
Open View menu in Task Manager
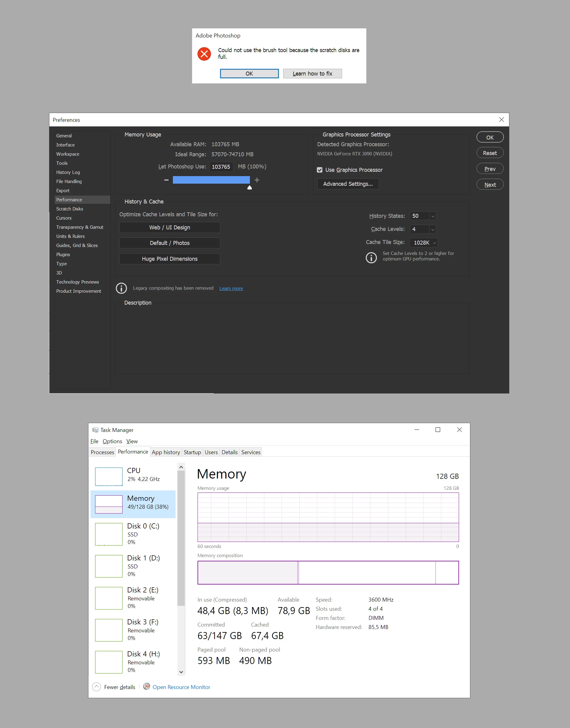(x=132, y=441)
